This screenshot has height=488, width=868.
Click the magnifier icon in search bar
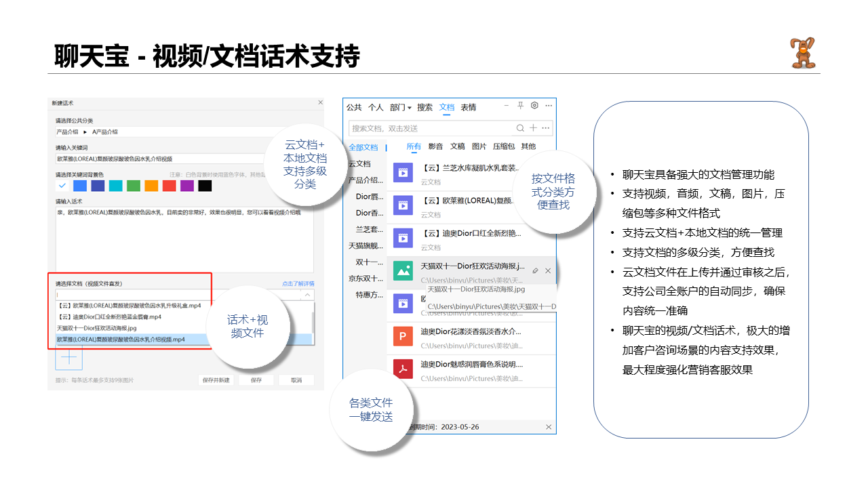tap(520, 127)
